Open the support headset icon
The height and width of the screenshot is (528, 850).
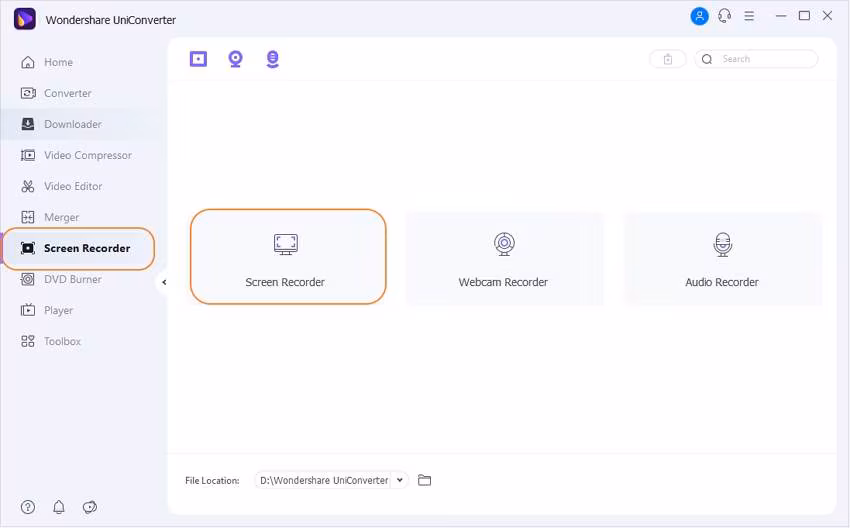pyautogui.click(x=725, y=16)
